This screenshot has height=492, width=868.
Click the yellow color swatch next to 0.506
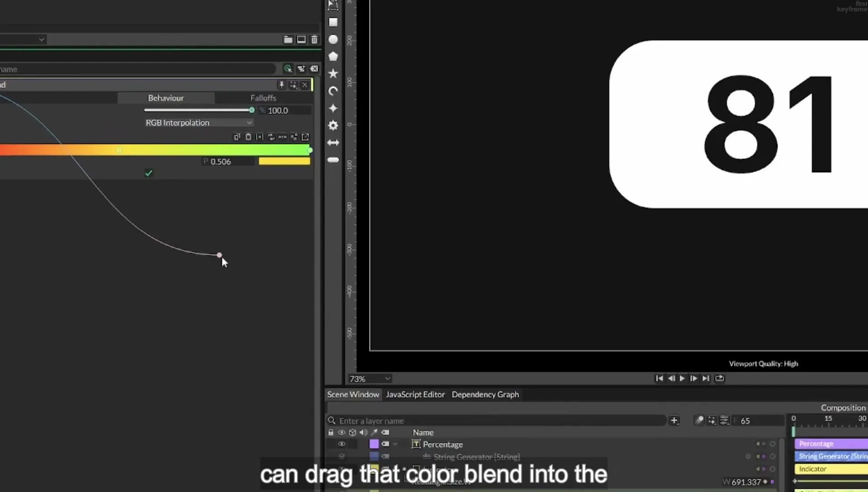coord(284,161)
